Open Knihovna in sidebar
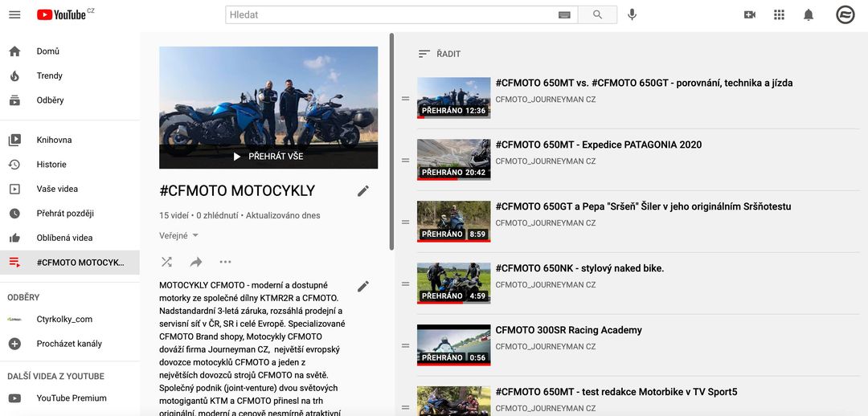Screen dimensions: 868x416 pyautogui.click(x=70, y=140)
